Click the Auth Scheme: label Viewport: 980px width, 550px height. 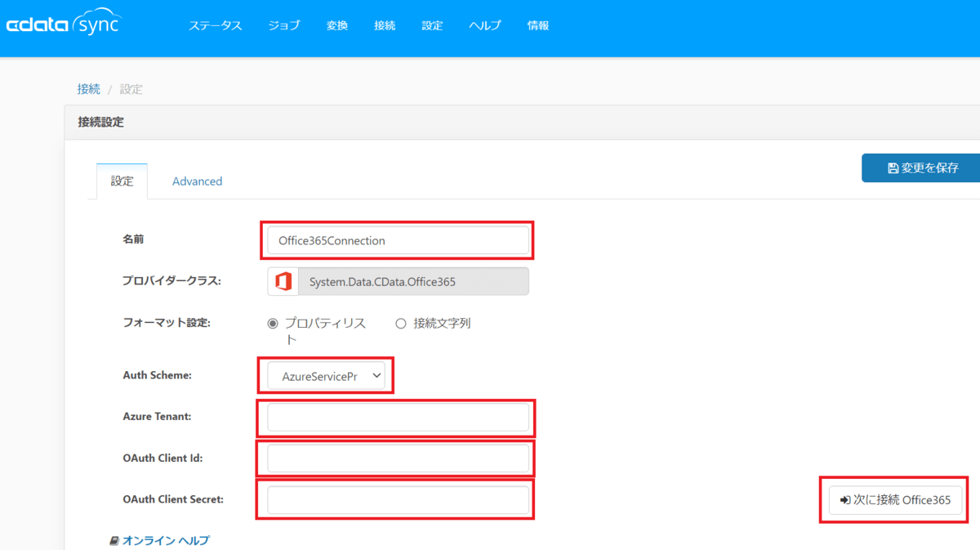[157, 375]
